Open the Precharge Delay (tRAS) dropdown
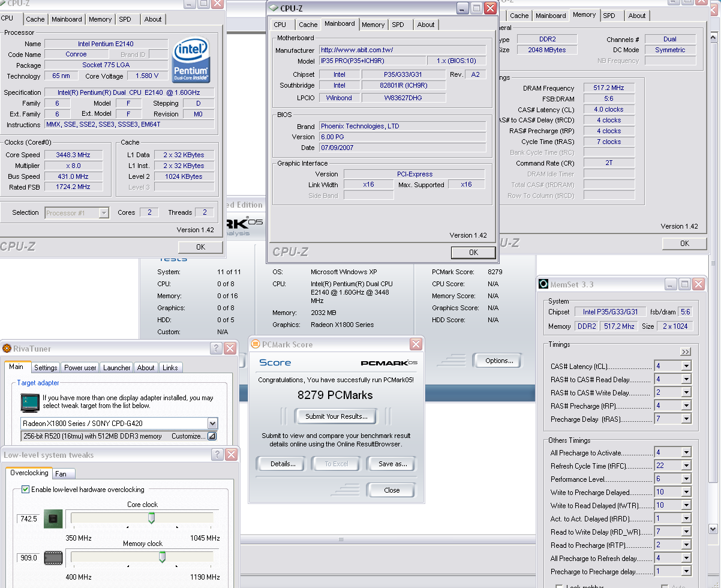This screenshot has width=721, height=588. click(686, 419)
